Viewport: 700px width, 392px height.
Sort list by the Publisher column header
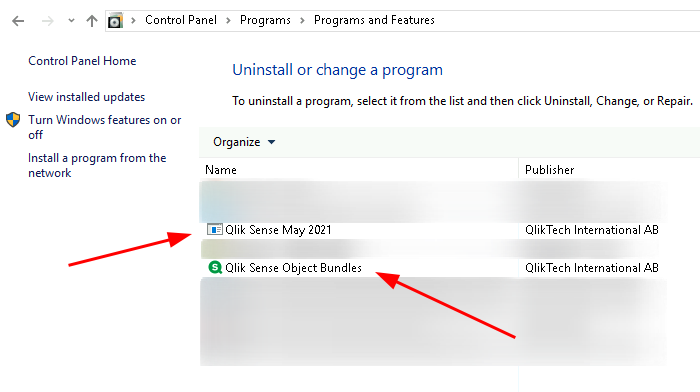click(550, 170)
